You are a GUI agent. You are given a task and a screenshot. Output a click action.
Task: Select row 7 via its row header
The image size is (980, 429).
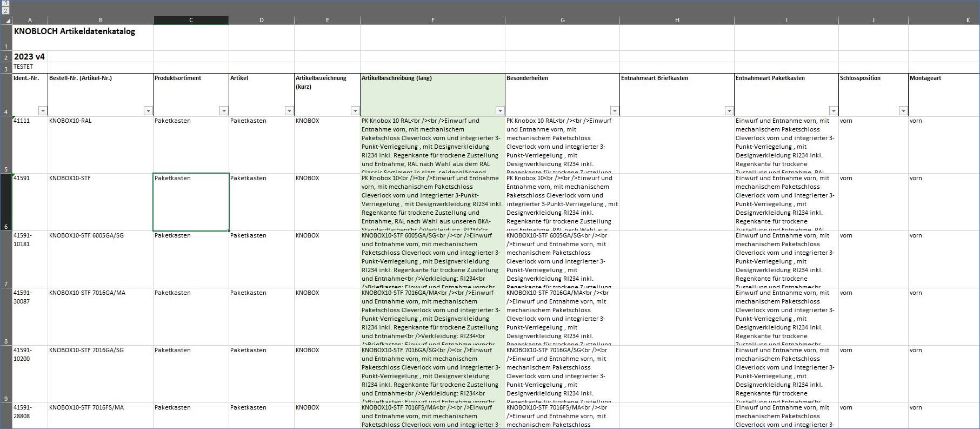point(6,260)
